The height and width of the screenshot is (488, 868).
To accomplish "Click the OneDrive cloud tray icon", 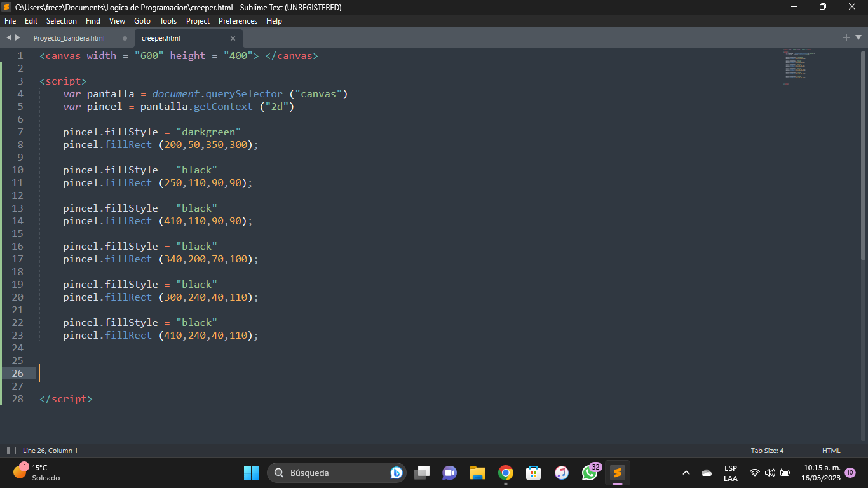I will pyautogui.click(x=707, y=473).
